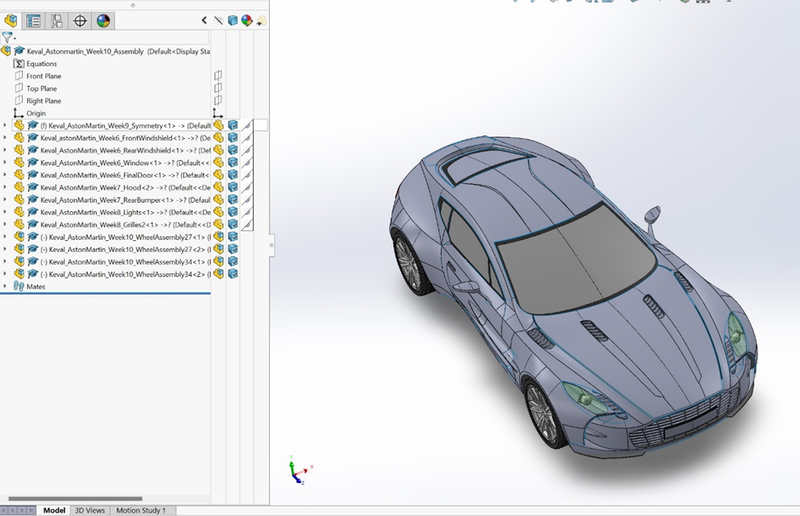
Task: Expand the Week6_Window component node
Action: (5, 162)
